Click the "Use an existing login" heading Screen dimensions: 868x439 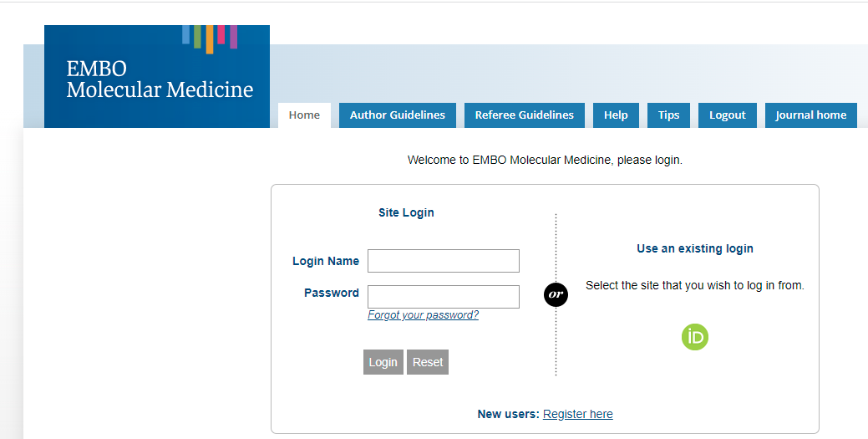(x=694, y=248)
